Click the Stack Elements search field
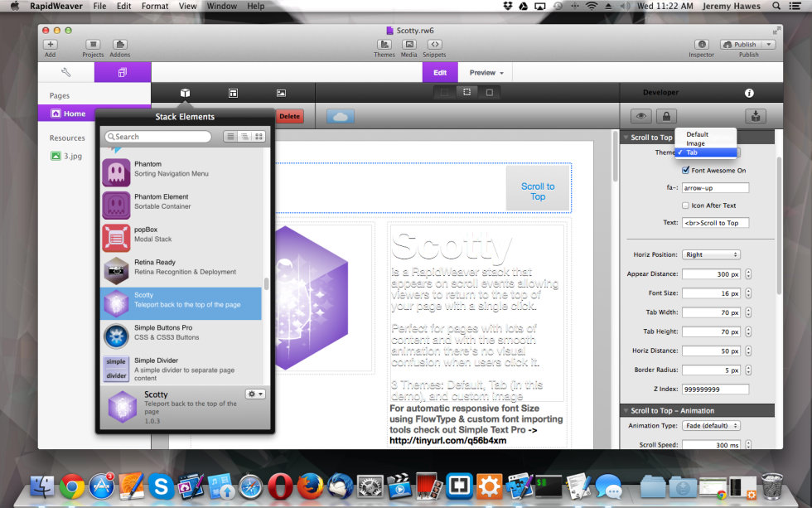Image resolution: width=812 pixels, height=508 pixels. (158, 137)
